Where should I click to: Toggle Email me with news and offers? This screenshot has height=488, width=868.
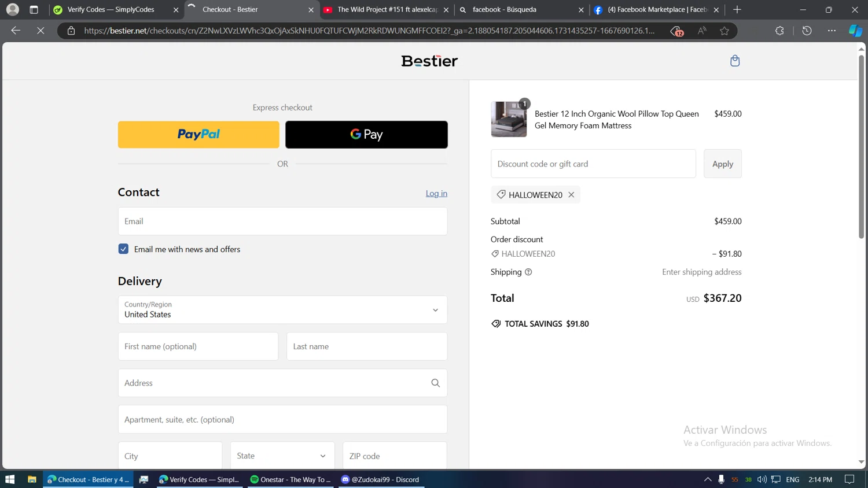(x=123, y=249)
